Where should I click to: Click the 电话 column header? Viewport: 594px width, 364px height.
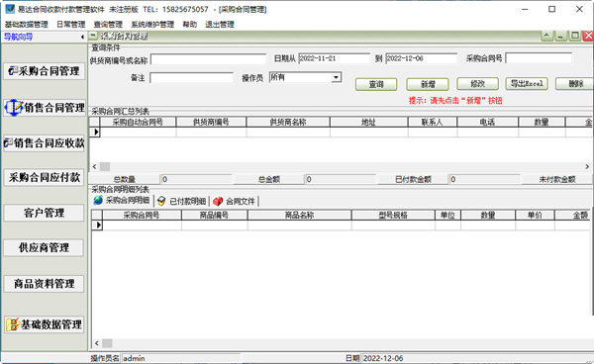(487, 122)
